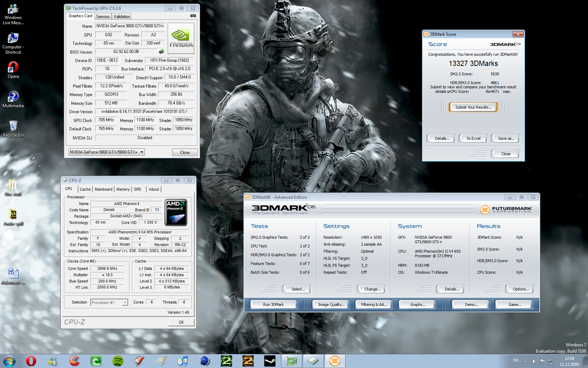Open Filtering & AA in 3DMark06

[x=374, y=305]
